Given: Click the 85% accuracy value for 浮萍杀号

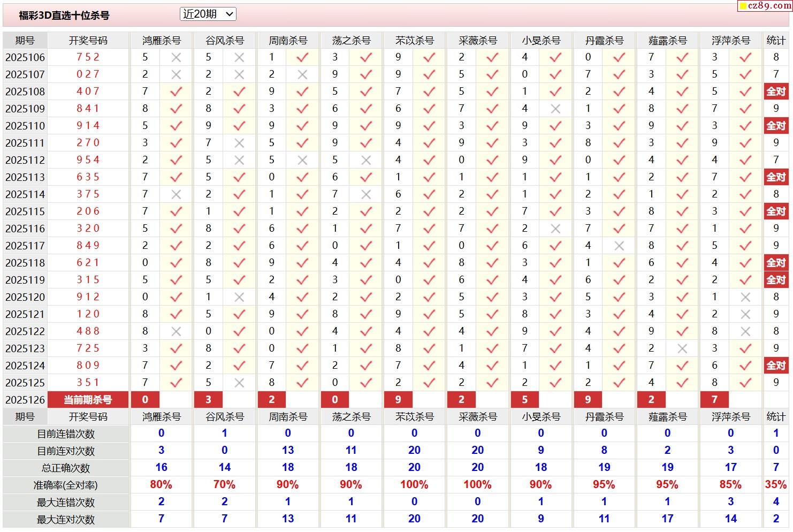Looking at the screenshot, I should pyautogui.click(x=730, y=485).
